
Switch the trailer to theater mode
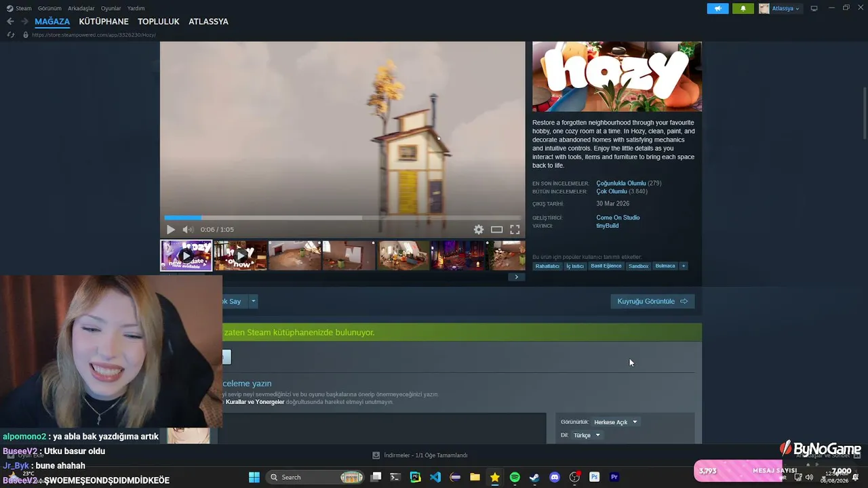point(497,230)
